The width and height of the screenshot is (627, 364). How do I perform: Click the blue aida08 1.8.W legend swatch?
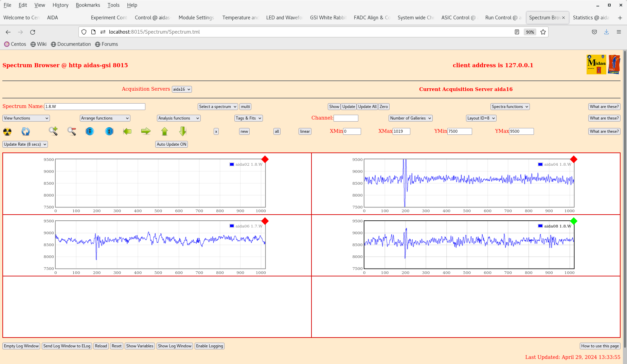click(x=540, y=226)
